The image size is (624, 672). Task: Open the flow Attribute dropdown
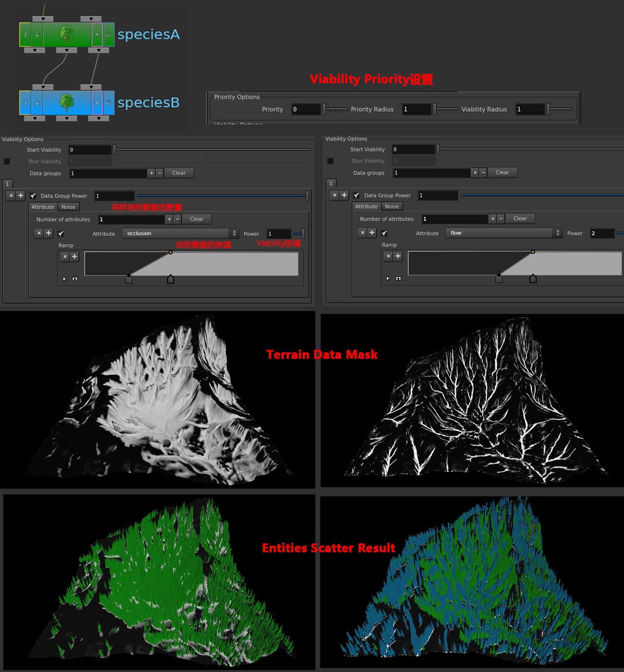click(x=504, y=233)
